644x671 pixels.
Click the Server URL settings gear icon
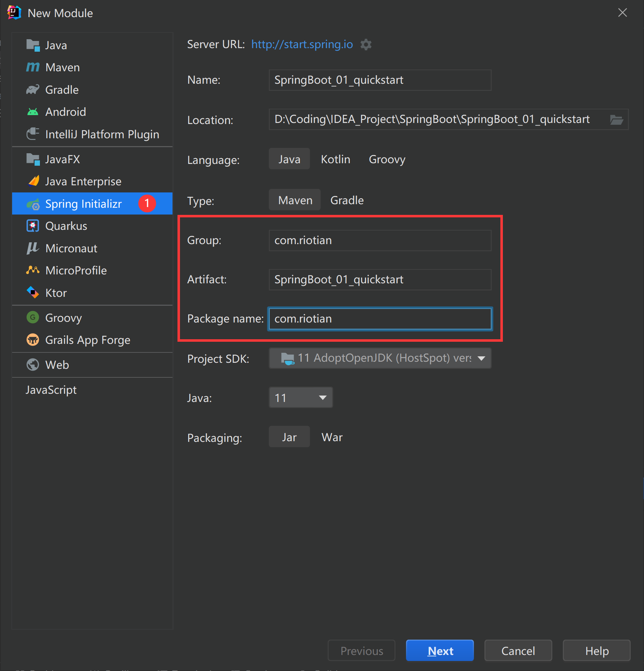(x=366, y=45)
